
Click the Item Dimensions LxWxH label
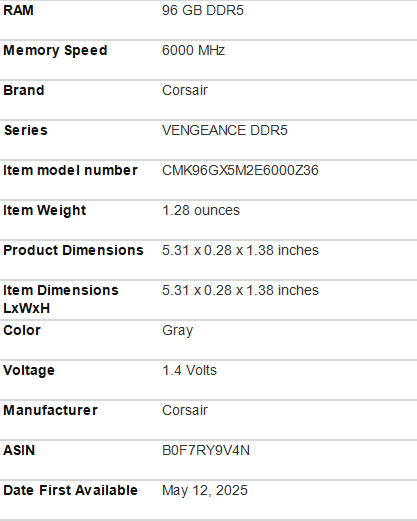pos(61,299)
